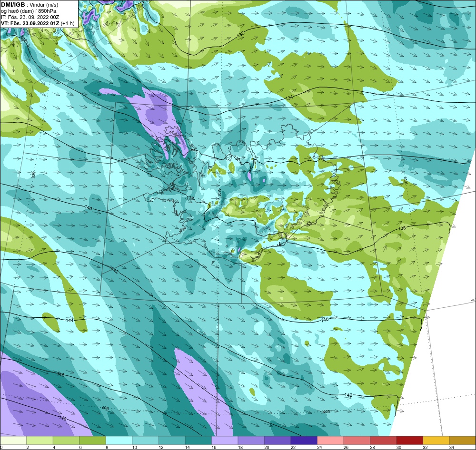Screen dimensions: 476x450
Task: Click the purple 18–20 m/s legend swatch
Action: [251, 440]
